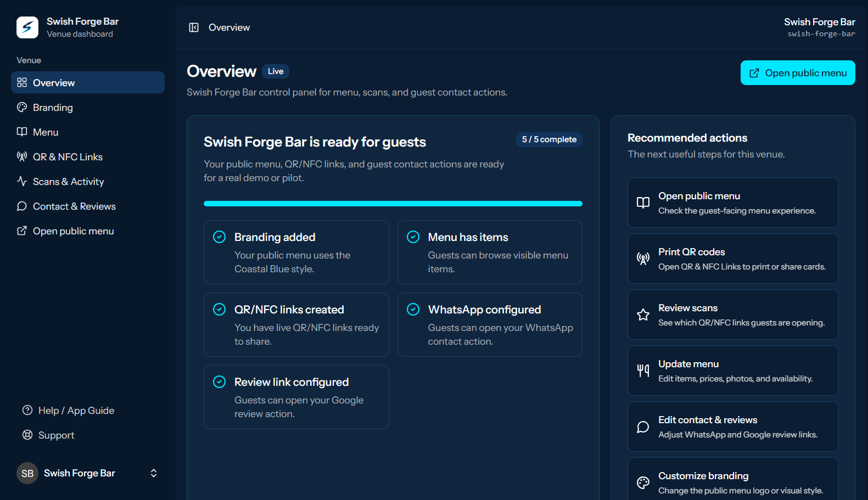Select Open public menu in sidebar
This screenshot has height=500, width=868.
(88, 231)
